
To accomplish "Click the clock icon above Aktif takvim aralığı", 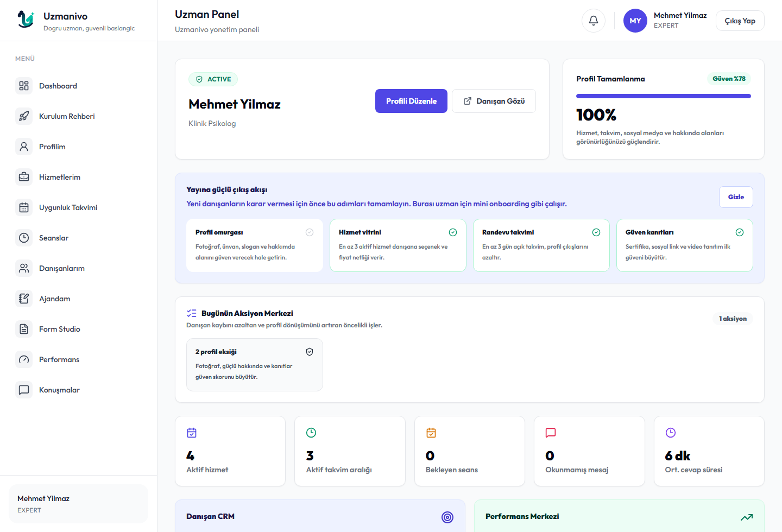I will 311,433.
